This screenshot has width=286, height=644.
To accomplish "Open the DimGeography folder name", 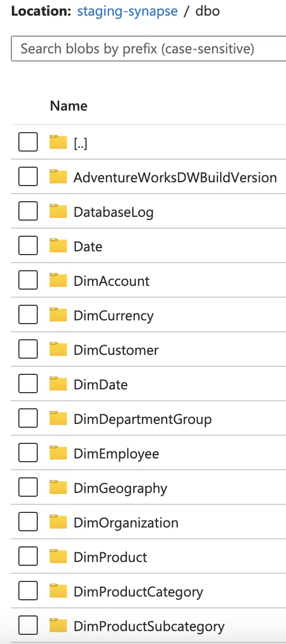I will pyautogui.click(x=120, y=488).
